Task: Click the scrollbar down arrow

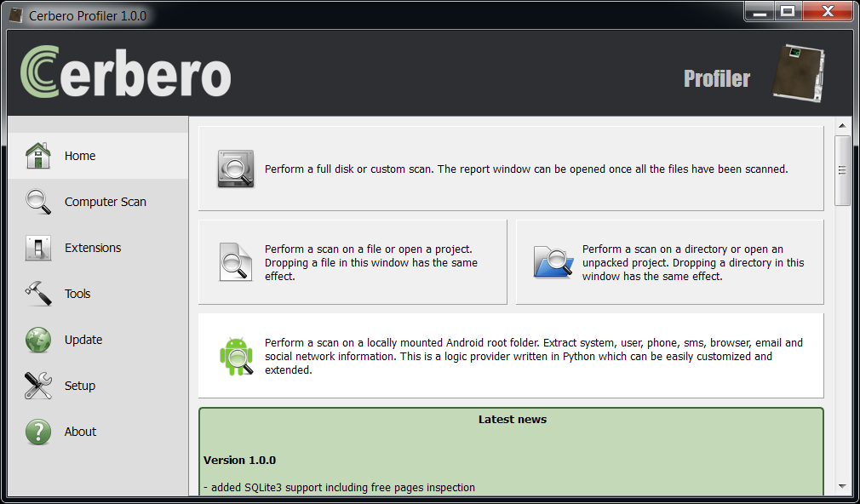Action: [x=842, y=486]
